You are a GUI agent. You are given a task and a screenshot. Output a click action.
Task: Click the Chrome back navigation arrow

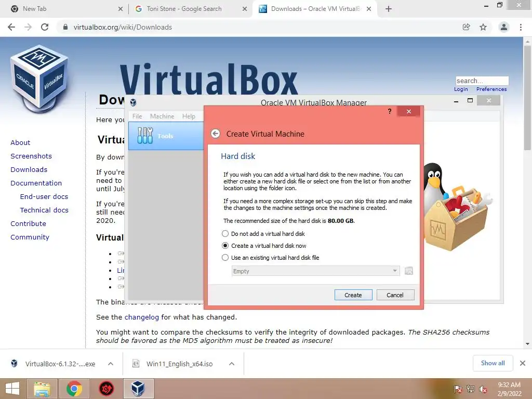11,27
